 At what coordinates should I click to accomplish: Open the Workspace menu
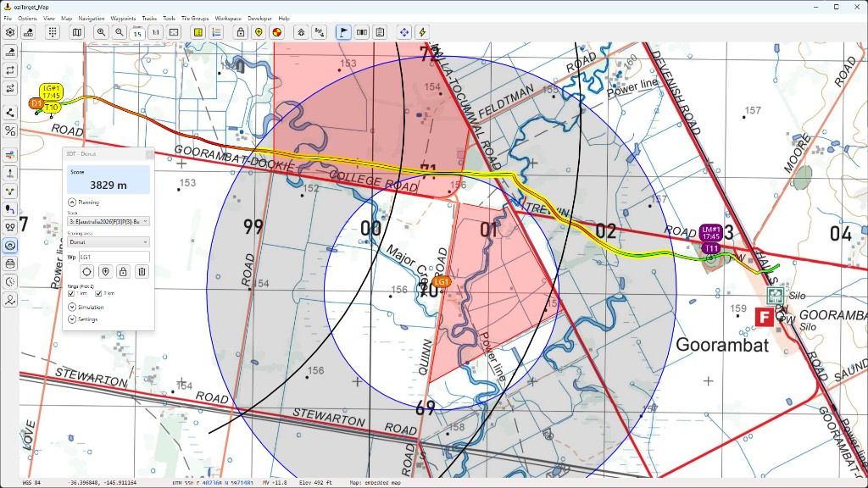click(x=228, y=19)
